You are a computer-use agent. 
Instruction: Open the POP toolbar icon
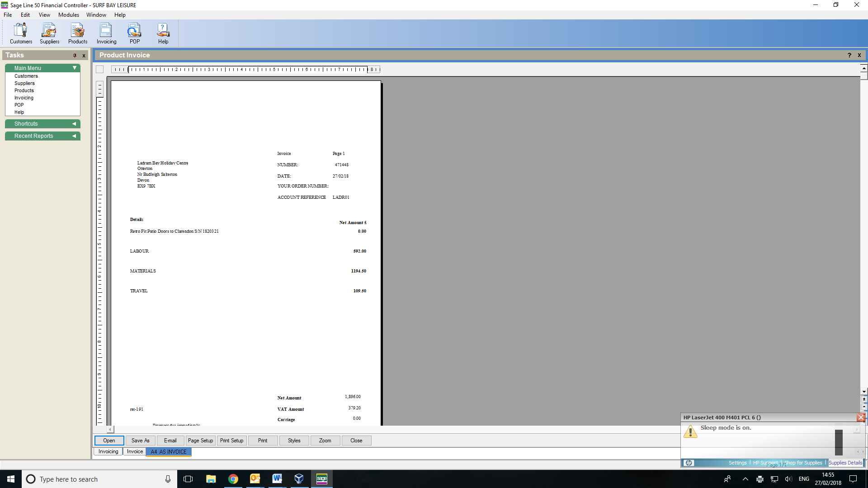pos(135,33)
